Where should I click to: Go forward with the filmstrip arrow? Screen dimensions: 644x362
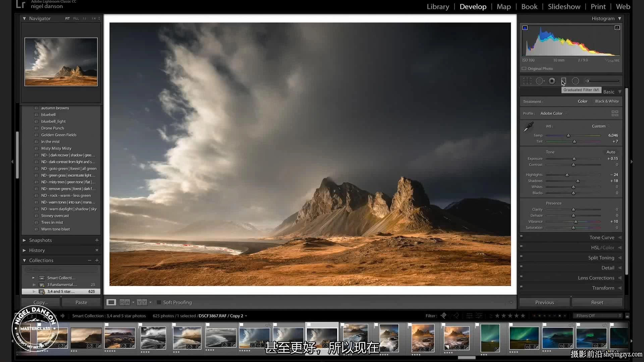click(62, 316)
